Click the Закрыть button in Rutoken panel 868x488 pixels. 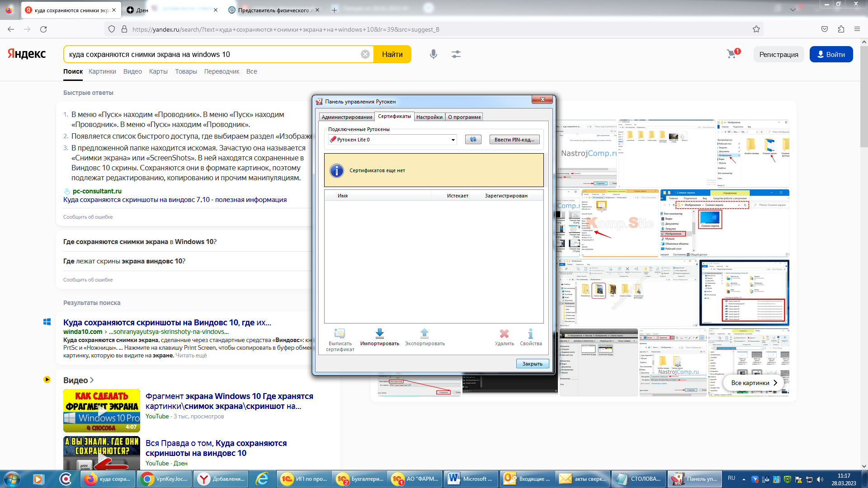pos(533,364)
